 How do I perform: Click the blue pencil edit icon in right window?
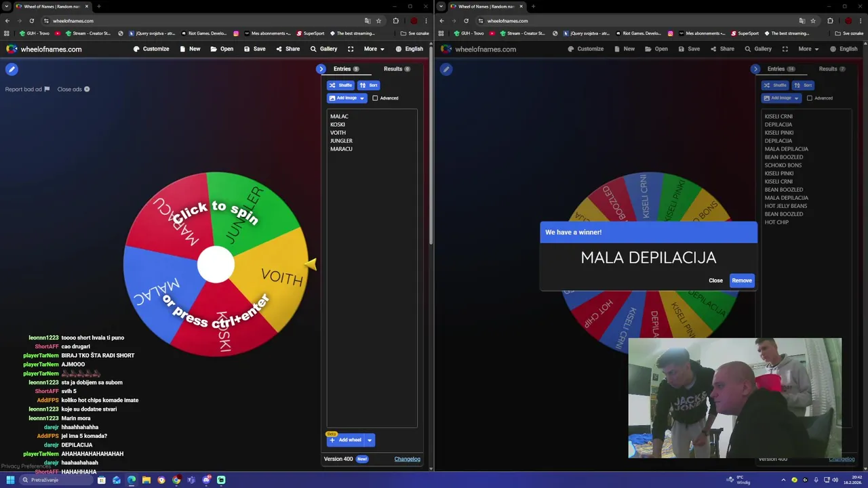pos(446,69)
